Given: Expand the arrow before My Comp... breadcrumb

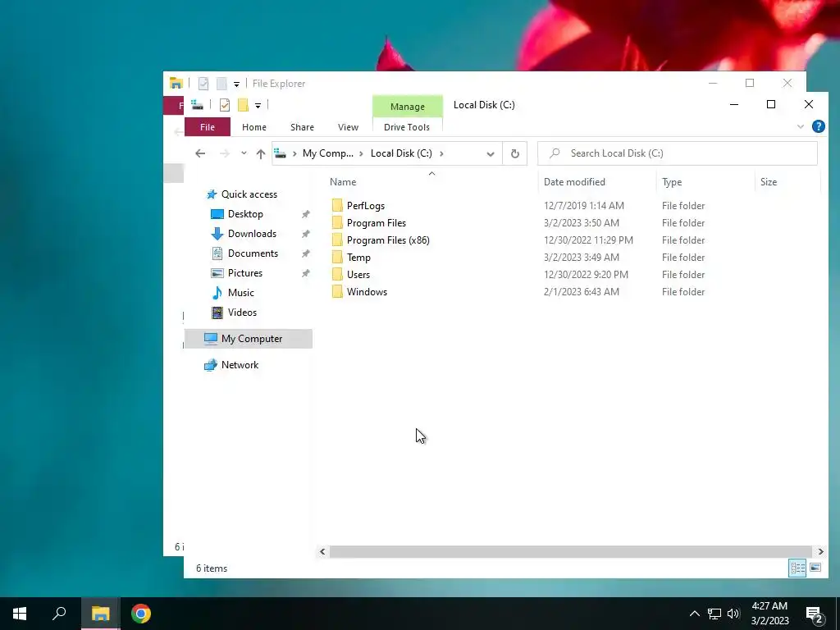Looking at the screenshot, I should 294,153.
